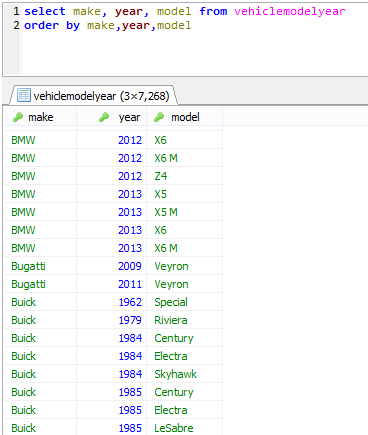Click line number 2 in the editor gutter
This screenshot has width=368, height=435.
[x=16, y=25]
